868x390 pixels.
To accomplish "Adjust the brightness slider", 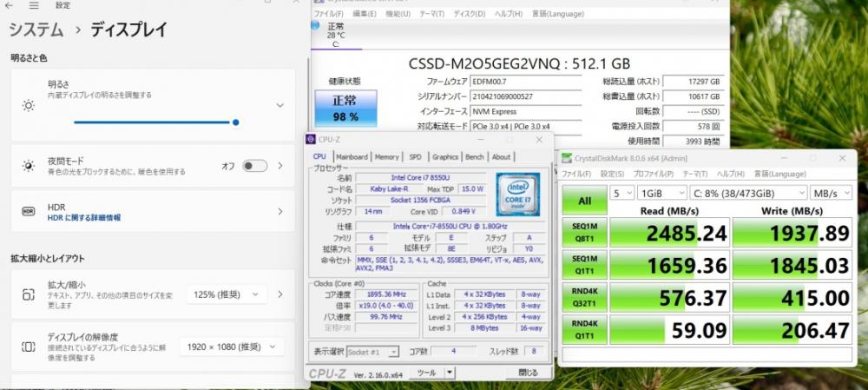I will tap(155, 122).
